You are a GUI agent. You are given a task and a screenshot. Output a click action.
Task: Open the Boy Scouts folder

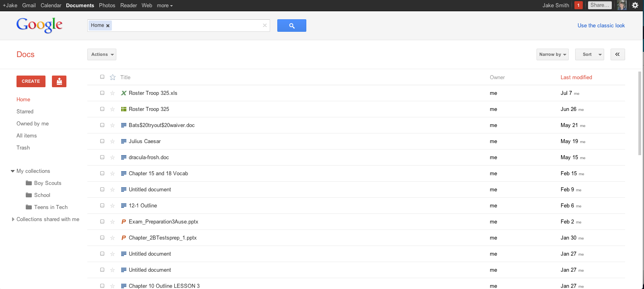coord(47,183)
